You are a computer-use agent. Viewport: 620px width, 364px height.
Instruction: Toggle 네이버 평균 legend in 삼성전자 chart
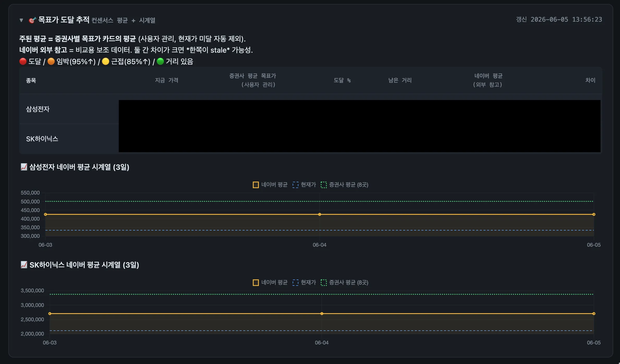pos(270,185)
